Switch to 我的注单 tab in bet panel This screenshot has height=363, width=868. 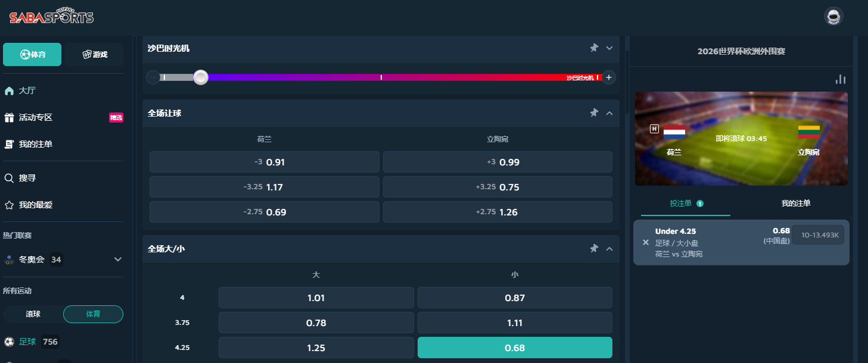796,203
